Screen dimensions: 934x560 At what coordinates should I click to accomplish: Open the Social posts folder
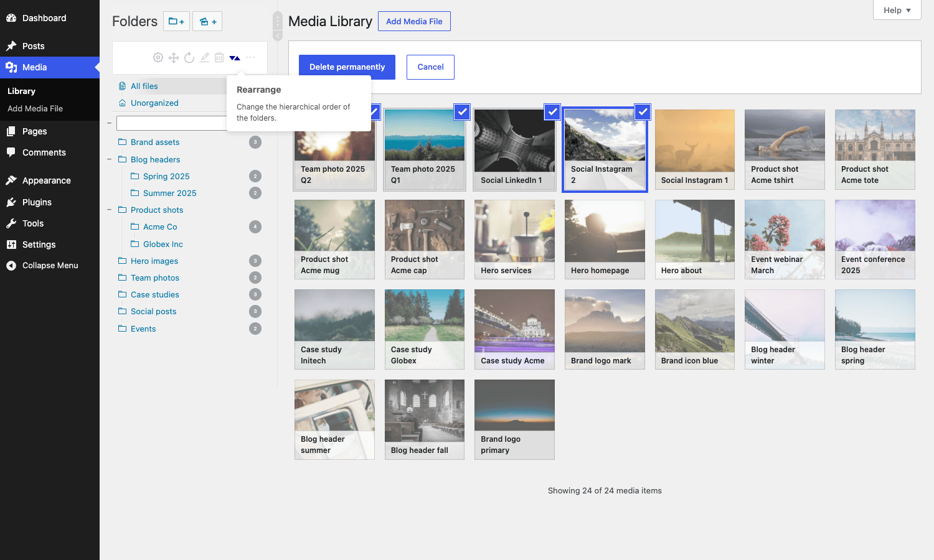(x=153, y=312)
